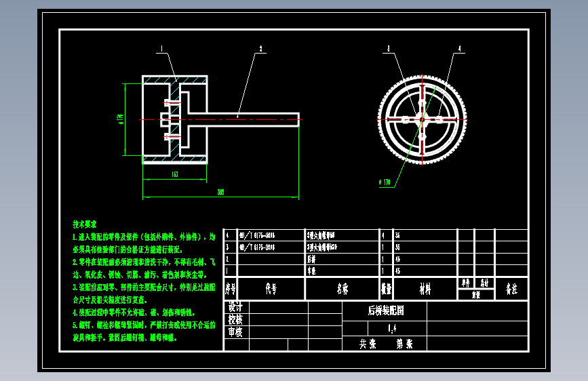Click the 备注 column header
The height and width of the screenshot is (381, 588).
tap(511, 289)
